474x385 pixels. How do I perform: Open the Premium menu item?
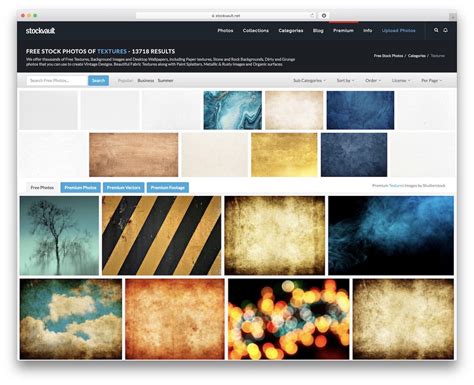point(343,30)
